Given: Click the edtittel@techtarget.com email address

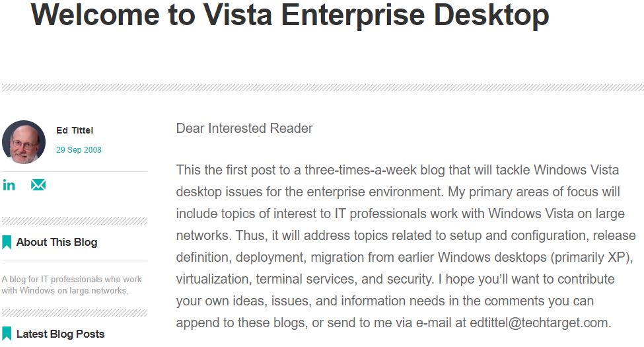Looking at the screenshot, I should click(538, 323).
